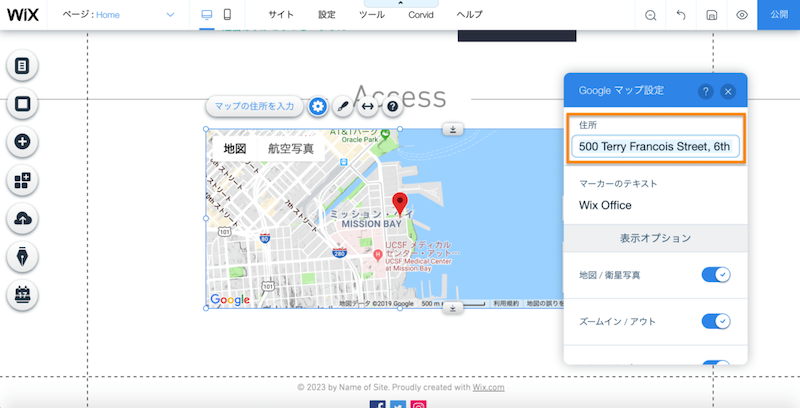Open the Corvid menu
The width and height of the screenshot is (800, 408).
421,15
